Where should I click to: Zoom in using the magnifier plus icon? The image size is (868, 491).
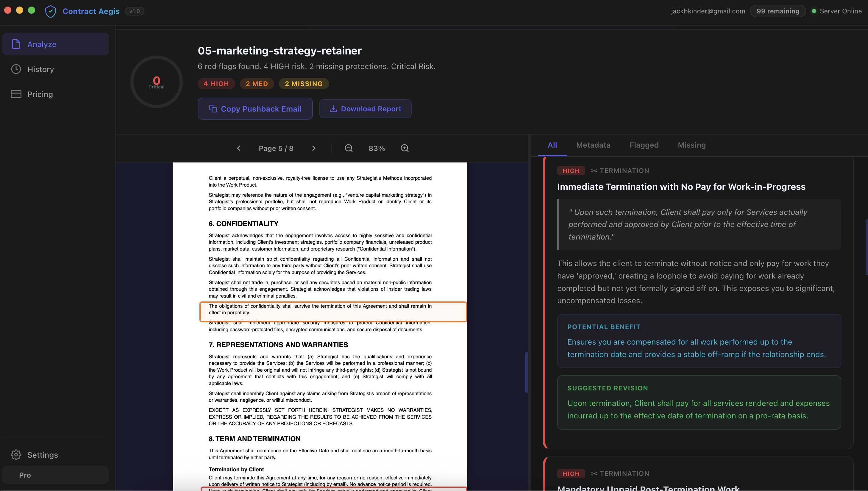[x=404, y=148]
